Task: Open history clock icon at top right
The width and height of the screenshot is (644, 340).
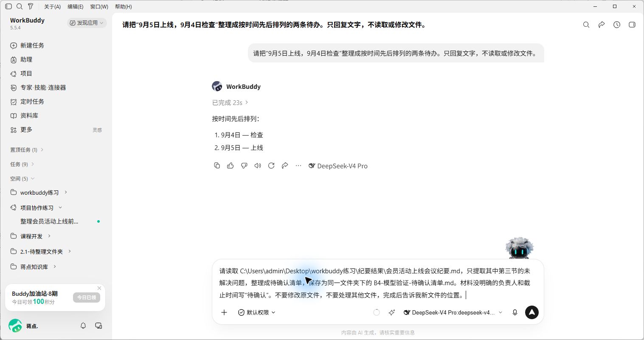Action: (x=617, y=25)
